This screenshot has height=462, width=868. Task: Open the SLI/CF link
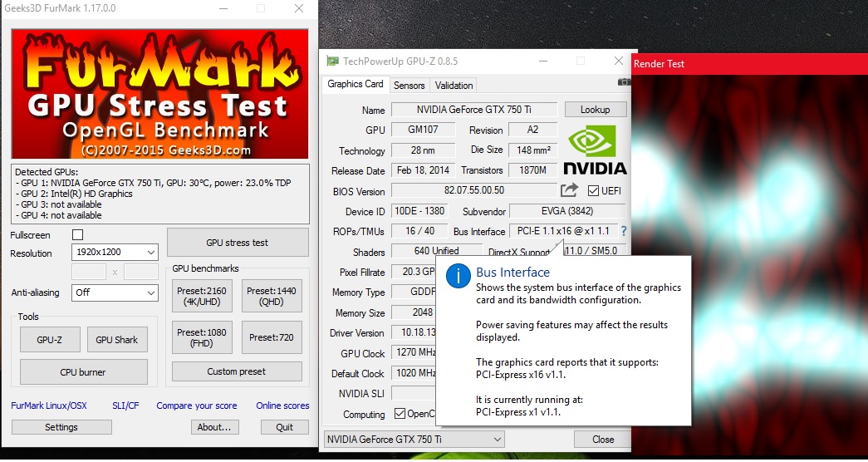pyautogui.click(x=125, y=405)
